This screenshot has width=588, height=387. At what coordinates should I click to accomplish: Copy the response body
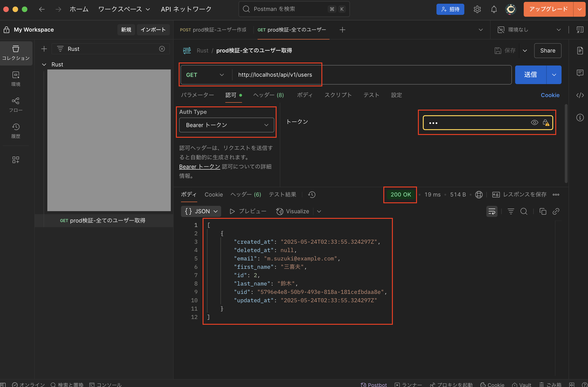(x=543, y=211)
